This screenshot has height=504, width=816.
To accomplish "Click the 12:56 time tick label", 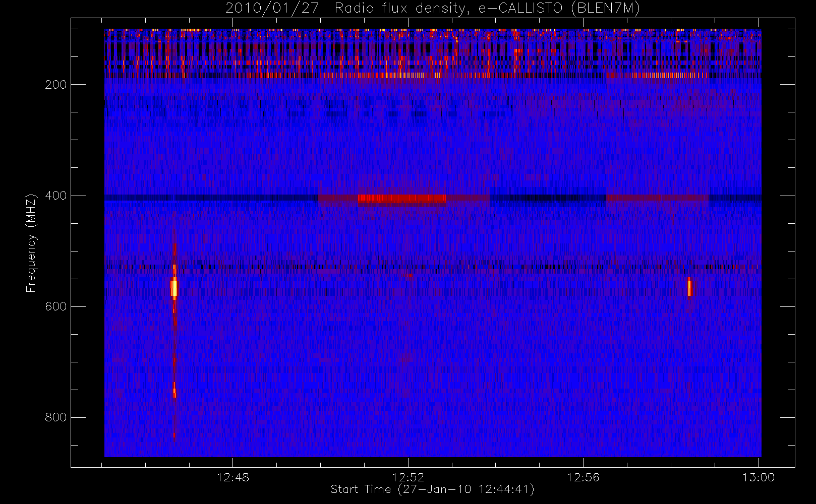I will coord(583,477).
